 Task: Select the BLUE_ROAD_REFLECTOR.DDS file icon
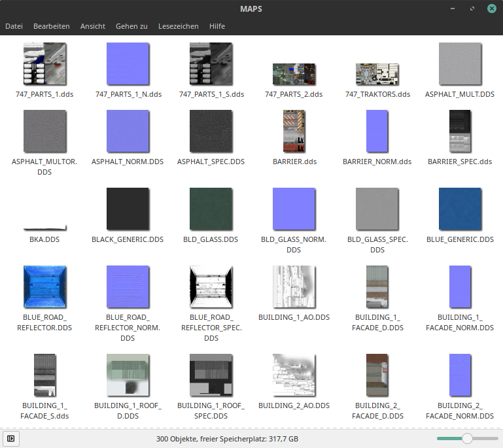[x=44, y=286]
